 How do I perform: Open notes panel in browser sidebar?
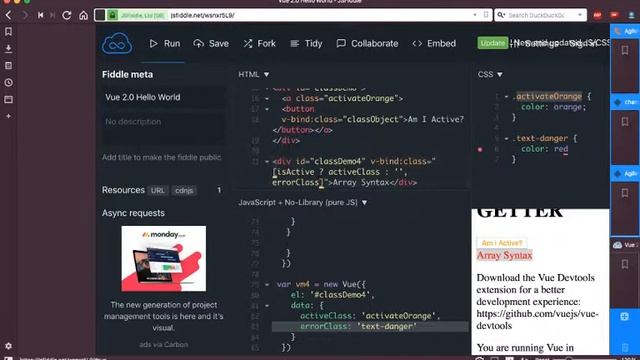[x=8, y=66]
